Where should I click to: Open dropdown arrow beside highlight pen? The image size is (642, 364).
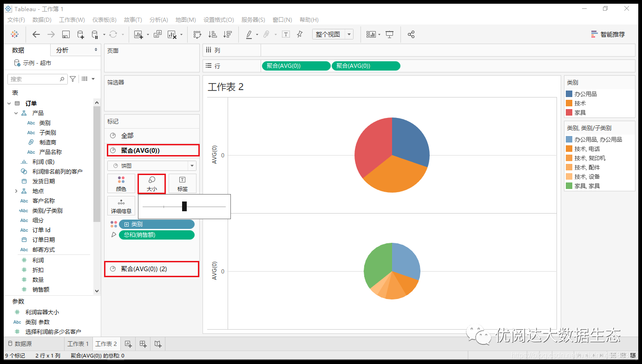tap(257, 34)
